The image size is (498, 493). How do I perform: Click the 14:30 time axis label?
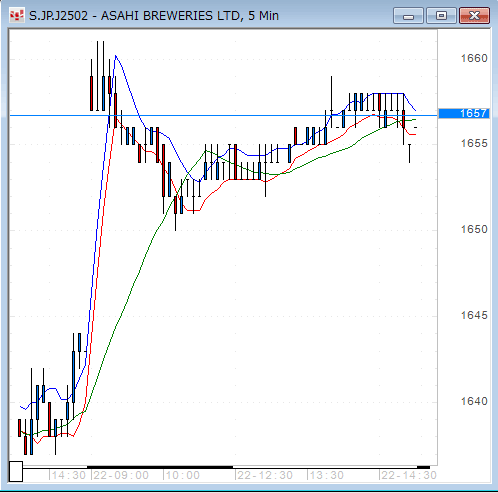[69, 475]
